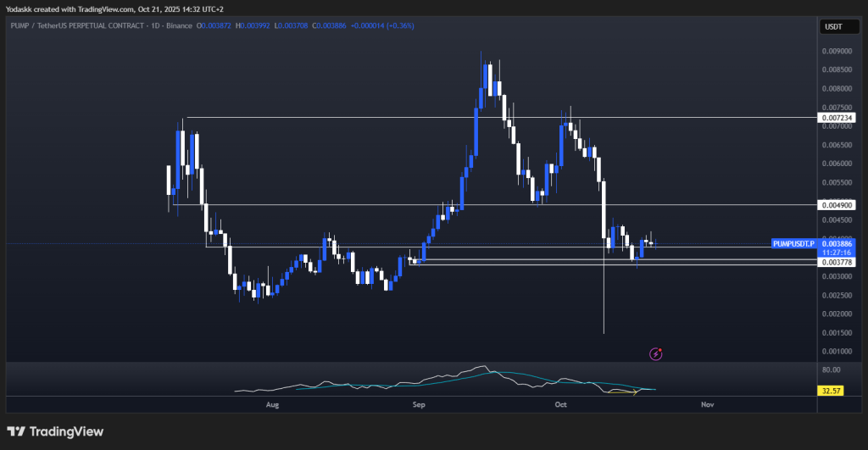Click the Aug label on time axis
The image size is (868, 450).
click(271, 405)
